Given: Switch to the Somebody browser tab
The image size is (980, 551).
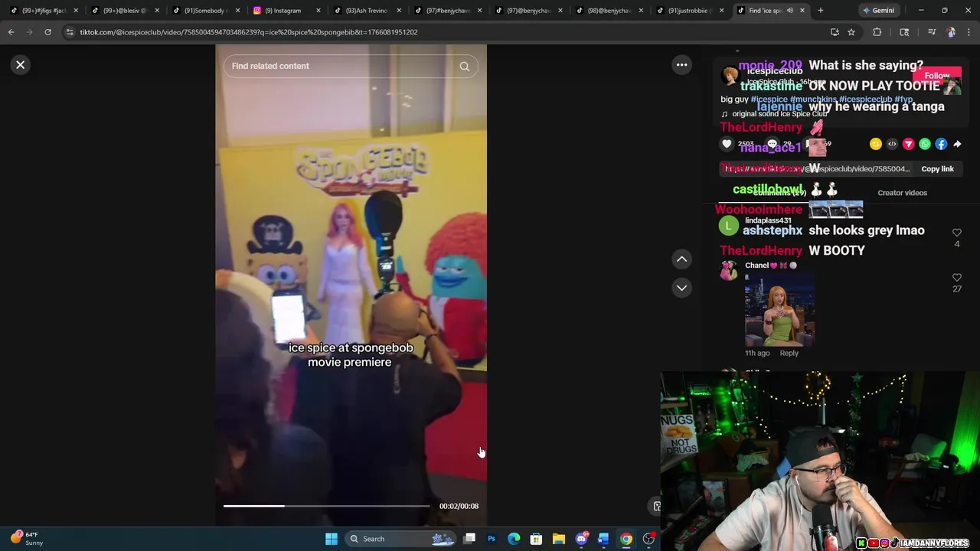Looking at the screenshot, I should coord(205,11).
